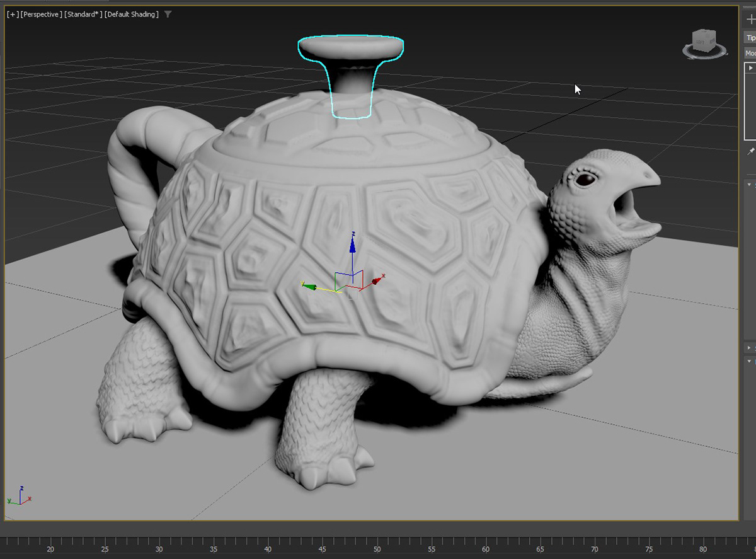Image resolution: width=756 pixels, height=559 pixels.
Task: Open the Standard* visual quality menu
Action: [83, 14]
